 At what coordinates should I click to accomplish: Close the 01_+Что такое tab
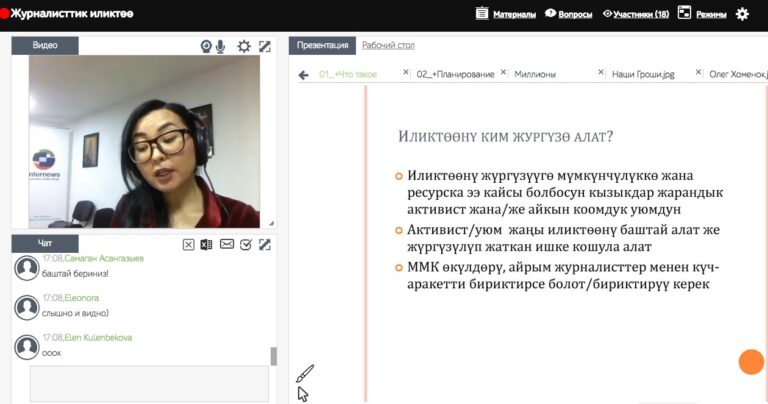point(406,72)
